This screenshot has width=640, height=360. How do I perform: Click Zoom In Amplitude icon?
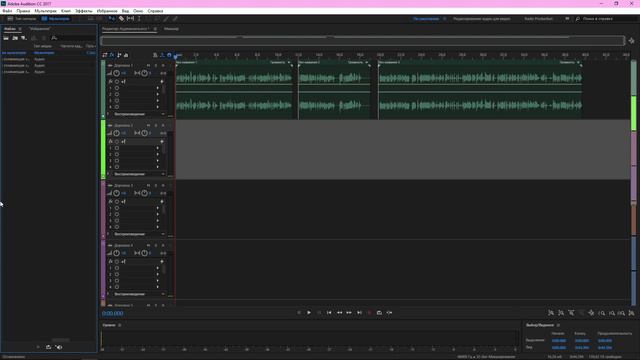(551, 313)
